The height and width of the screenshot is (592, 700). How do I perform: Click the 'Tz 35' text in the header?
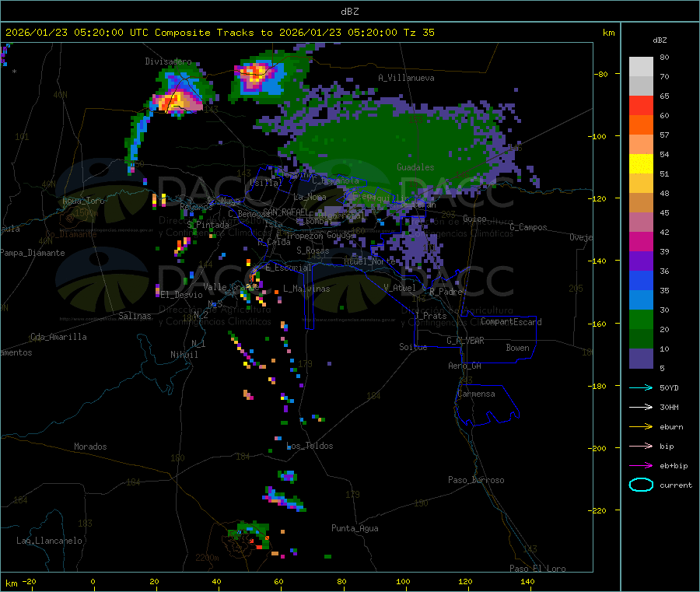tap(418, 33)
